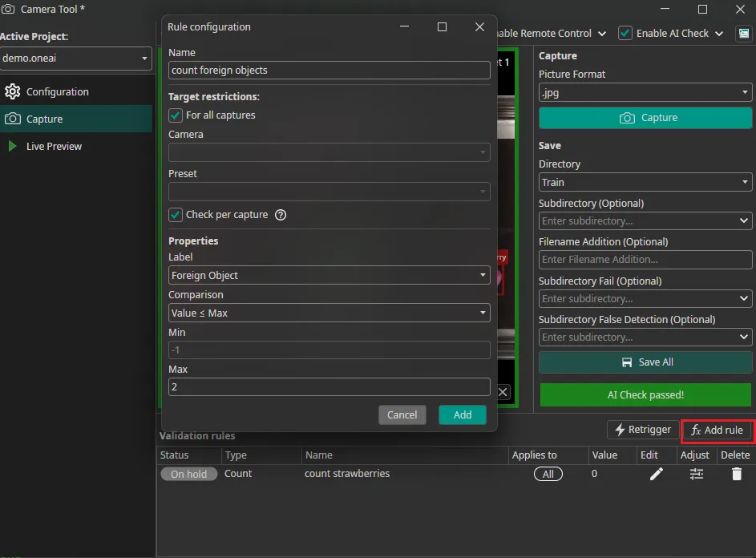The height and width of the screenshot is (558, 756).
Task: Uncheck For all captures
Action: [175, 115]
